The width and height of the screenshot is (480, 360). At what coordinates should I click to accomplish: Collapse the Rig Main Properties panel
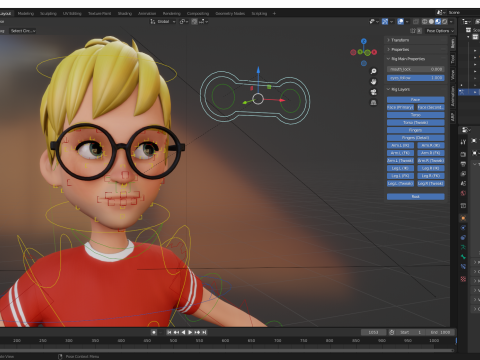(x=416, y=59)
